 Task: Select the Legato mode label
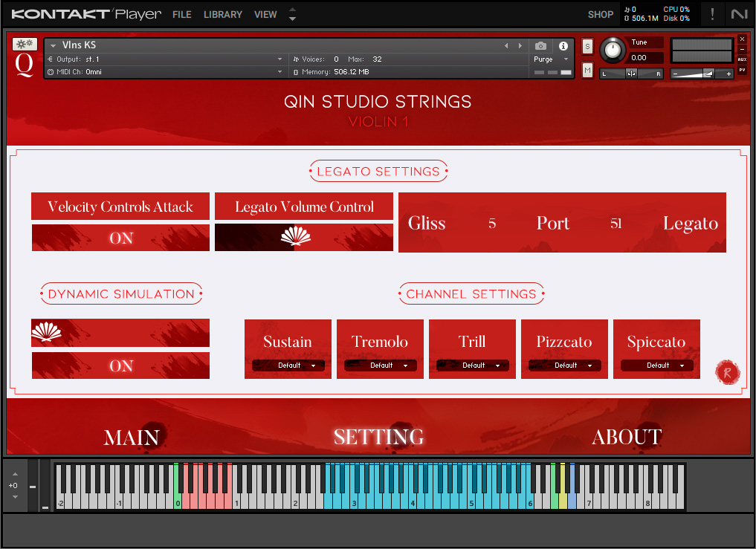pyautogui.click(x=691, y=223)
